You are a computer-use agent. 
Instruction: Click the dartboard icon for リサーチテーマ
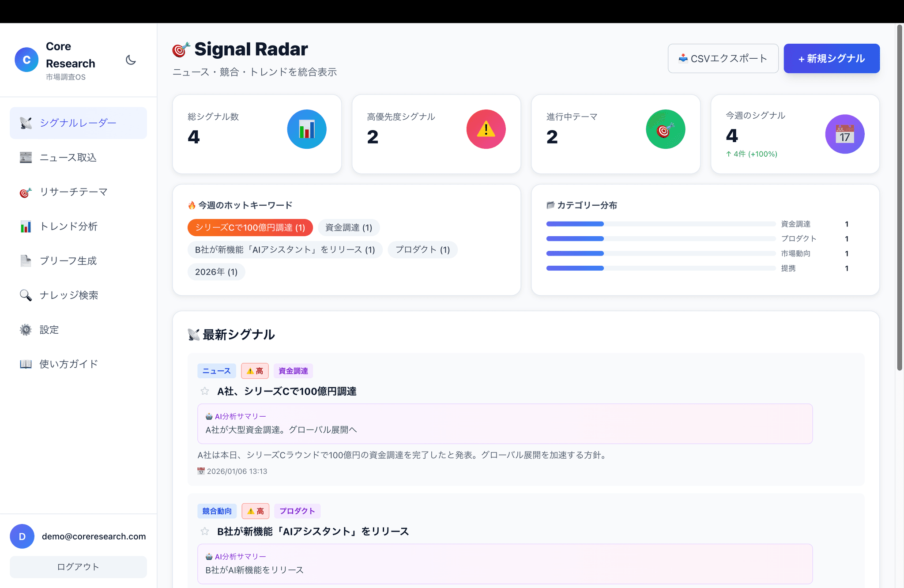coord(26,192)
